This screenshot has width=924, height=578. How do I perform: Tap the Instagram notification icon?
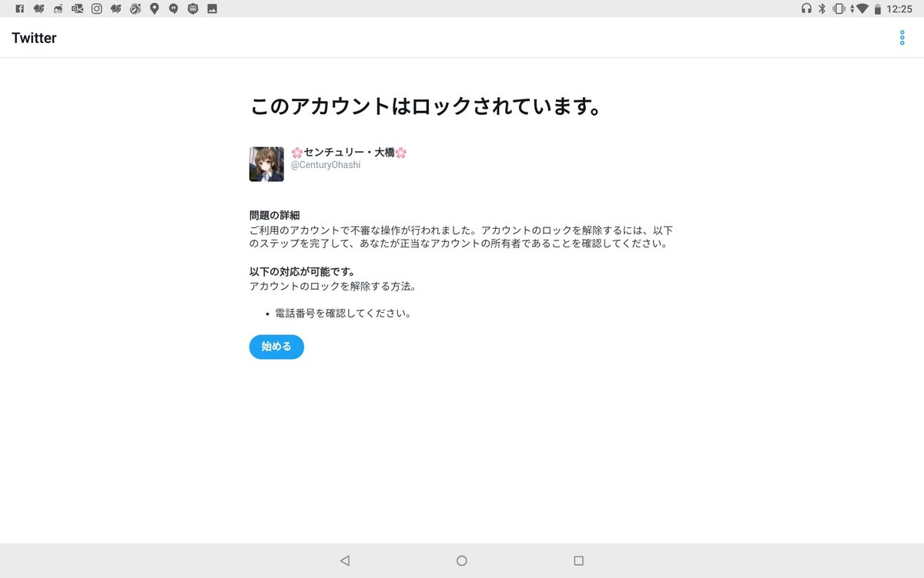pos(96,8)
